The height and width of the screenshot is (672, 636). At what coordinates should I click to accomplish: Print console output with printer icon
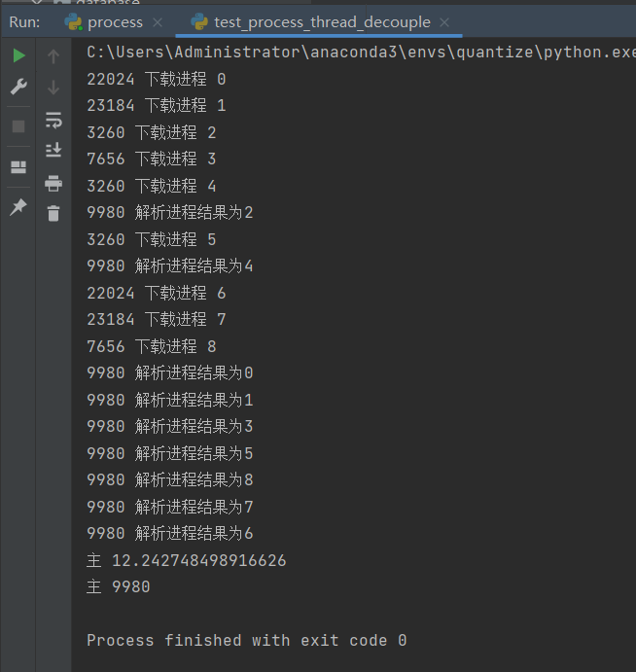pos(53,183)
